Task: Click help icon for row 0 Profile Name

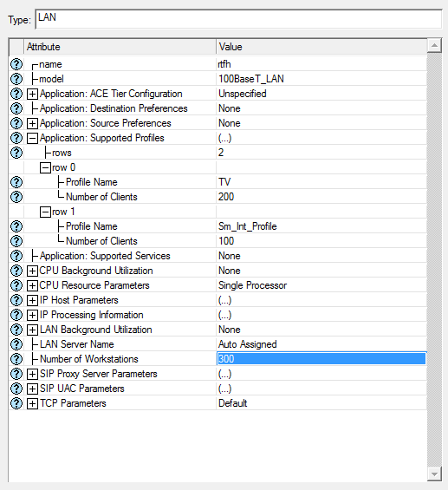Action: 16,182
